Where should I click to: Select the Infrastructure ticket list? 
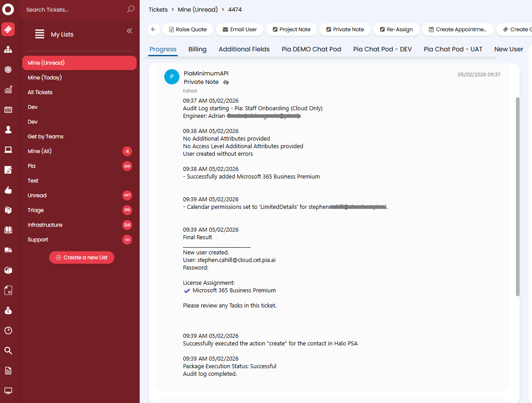(45, 225)
